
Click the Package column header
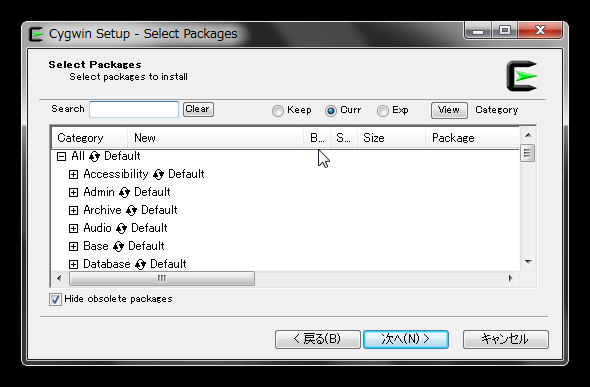[473, 138]
